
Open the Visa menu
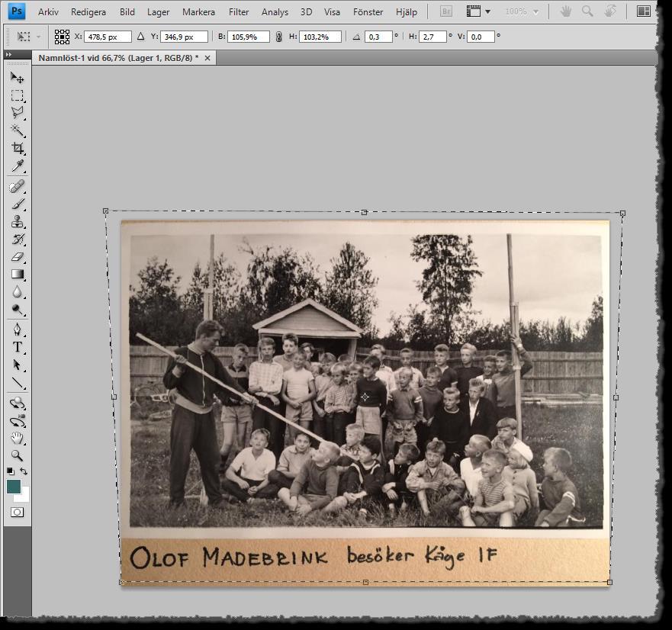(x=332, y=12)
